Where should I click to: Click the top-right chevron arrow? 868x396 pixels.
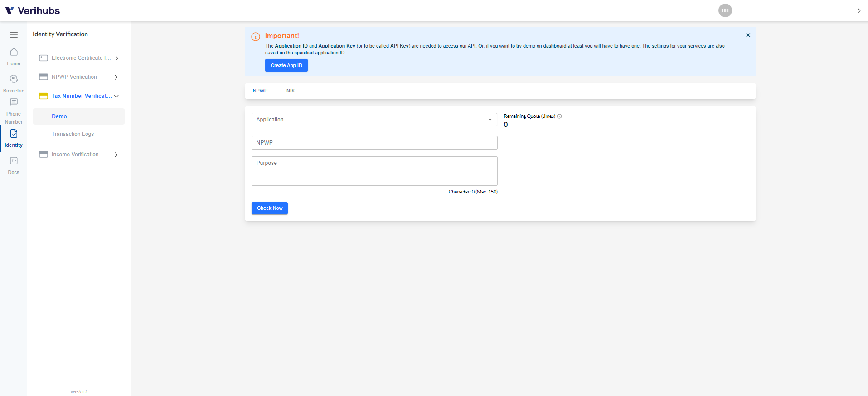coord(859,10)
